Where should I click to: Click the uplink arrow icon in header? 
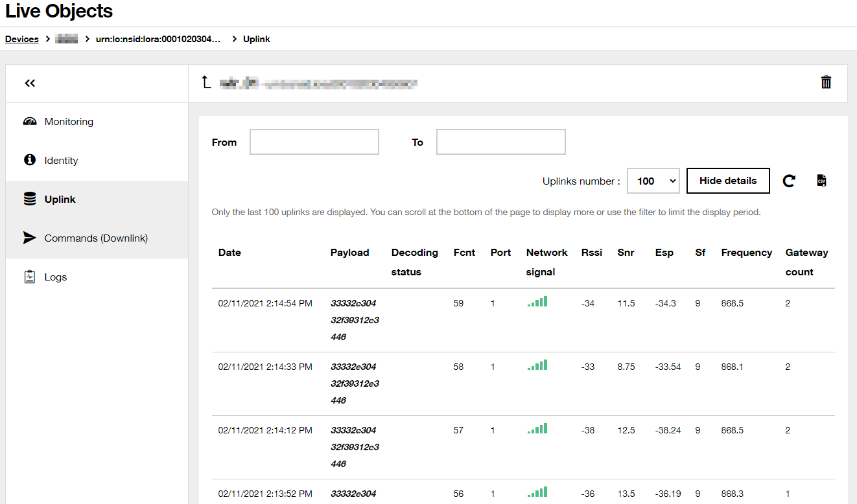(206, 82)
